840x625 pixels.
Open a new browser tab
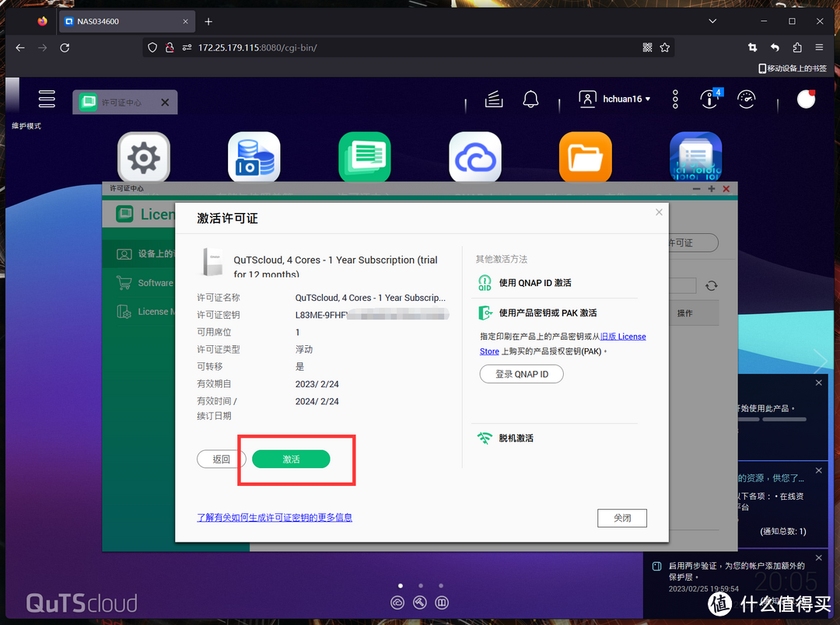click(208, 22)
